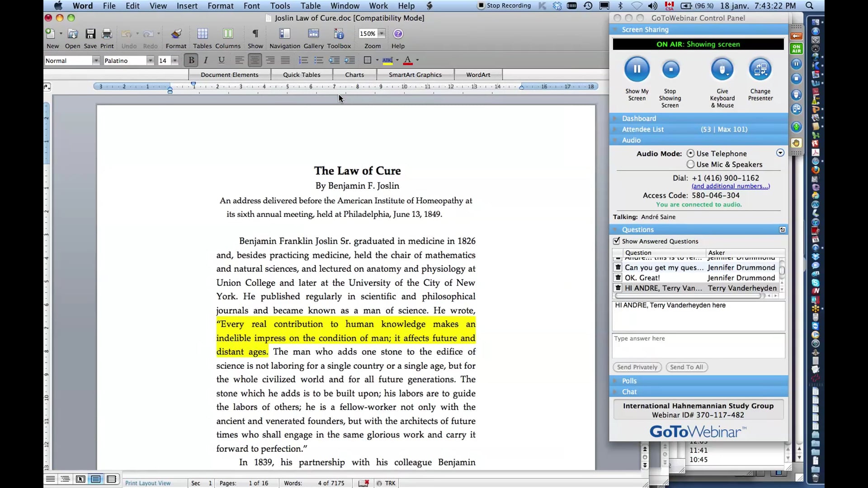Open the Insert menu
Viewport: 868px width, 488px height.
[x=187, y=6]
